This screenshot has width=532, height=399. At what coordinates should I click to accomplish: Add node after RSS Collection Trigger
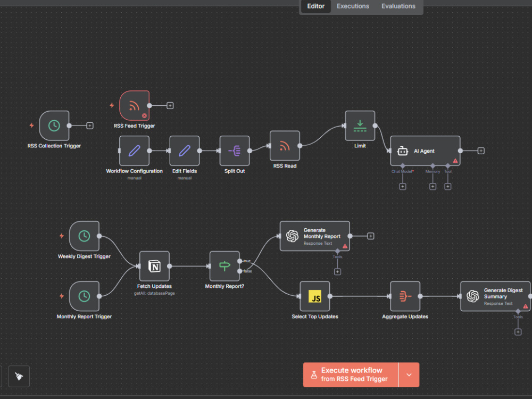(x=90, y=126)
